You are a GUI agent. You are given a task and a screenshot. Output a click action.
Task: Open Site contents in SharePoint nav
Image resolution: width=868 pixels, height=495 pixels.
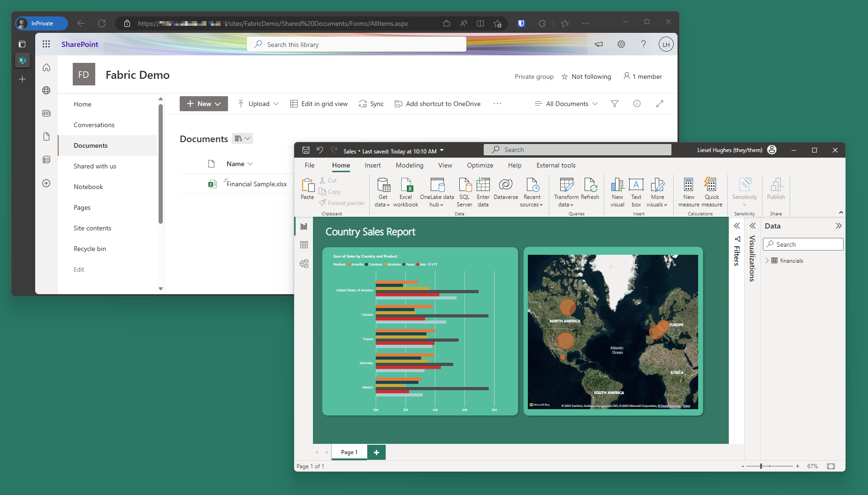coord(92,228)
